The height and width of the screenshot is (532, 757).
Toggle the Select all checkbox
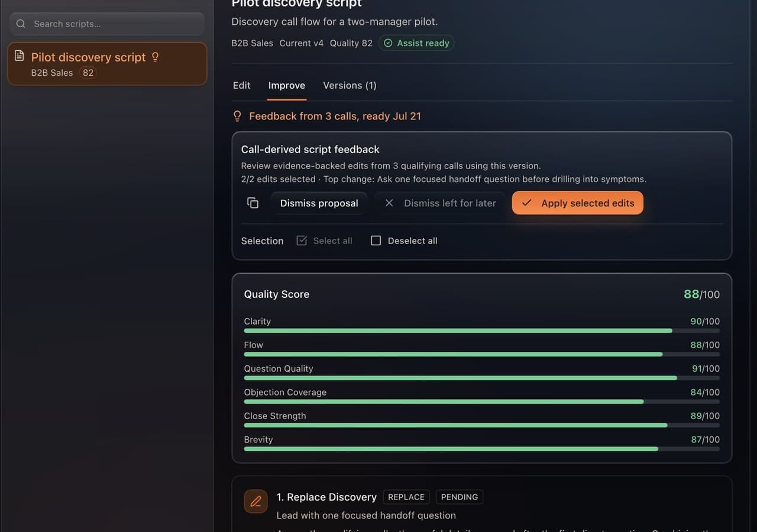click(302, 241)
